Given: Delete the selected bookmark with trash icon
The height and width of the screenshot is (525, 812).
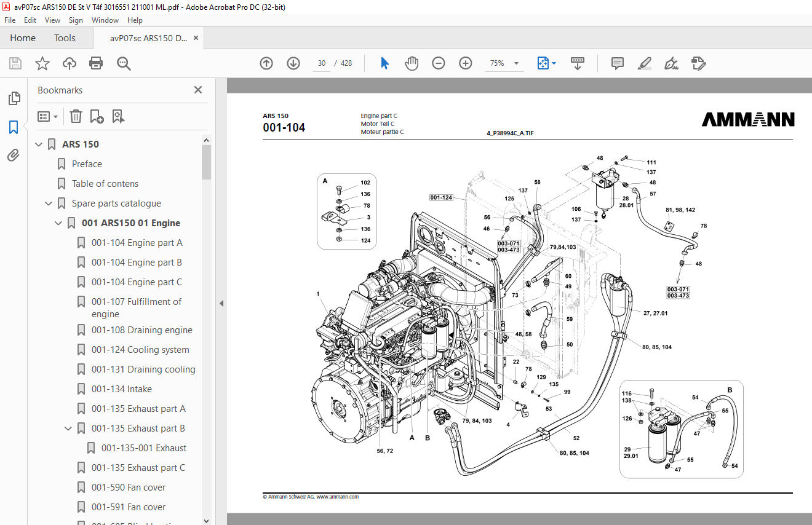Looking at the screenshot, I should (76, 116).
